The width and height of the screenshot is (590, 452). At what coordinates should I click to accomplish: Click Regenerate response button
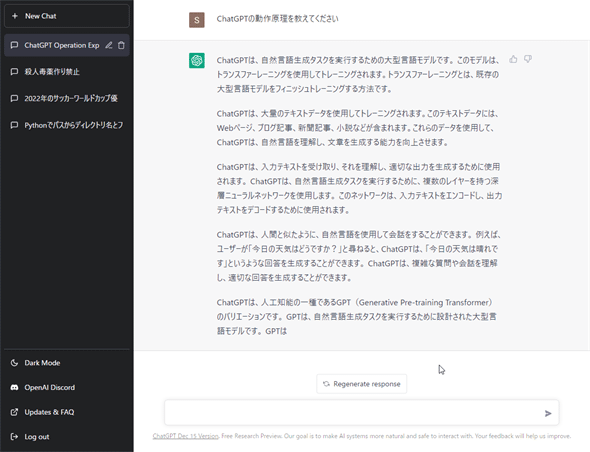coord(362,384)
